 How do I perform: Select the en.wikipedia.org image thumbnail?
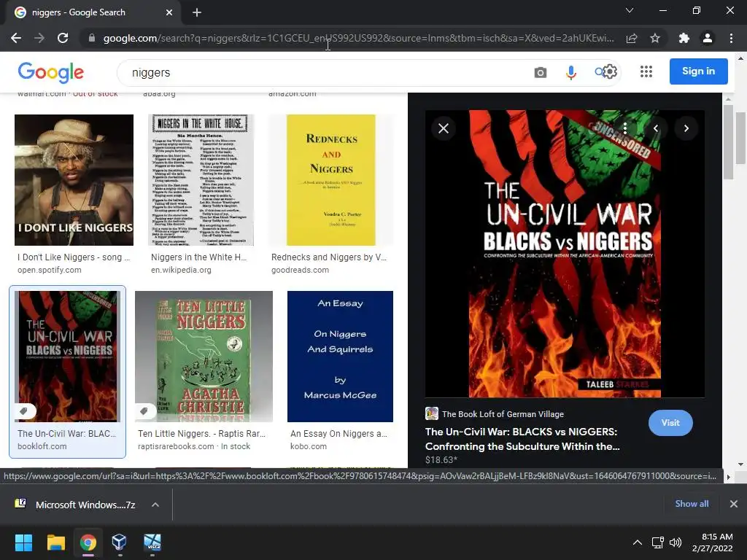(201, 180)
